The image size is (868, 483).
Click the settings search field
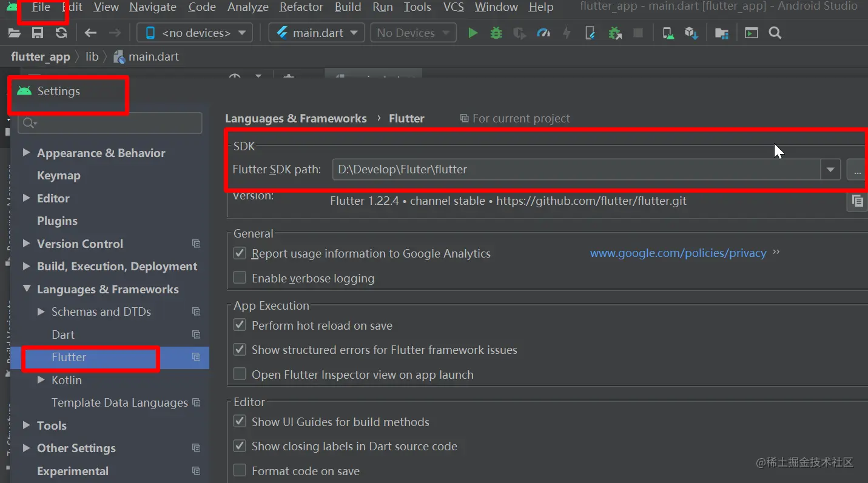point(115,123)
